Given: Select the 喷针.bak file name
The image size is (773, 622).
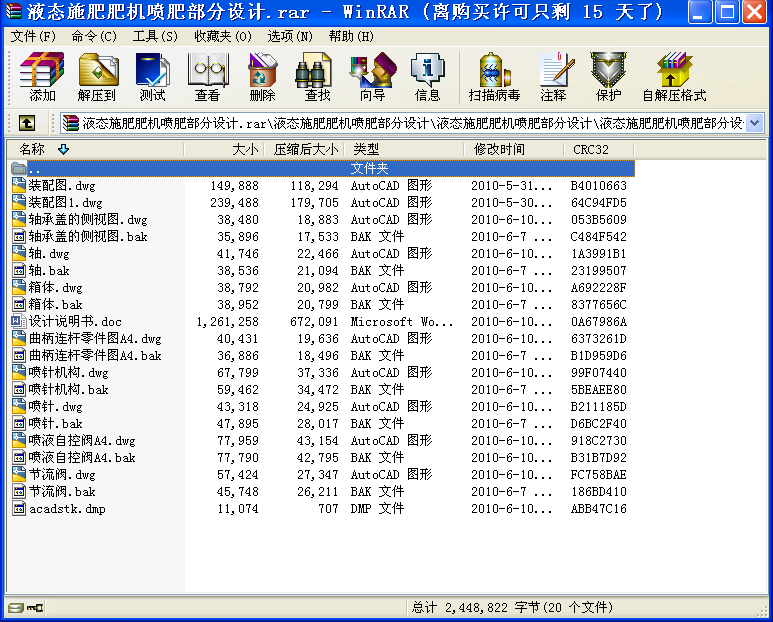Looking at the screenshot, I should click(x=55, y=423).
